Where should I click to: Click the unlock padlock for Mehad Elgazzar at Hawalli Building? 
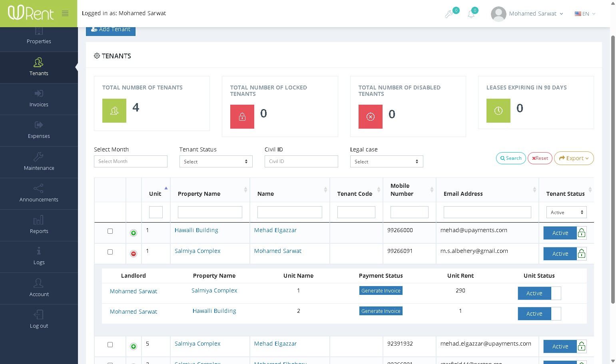[582, 233]
